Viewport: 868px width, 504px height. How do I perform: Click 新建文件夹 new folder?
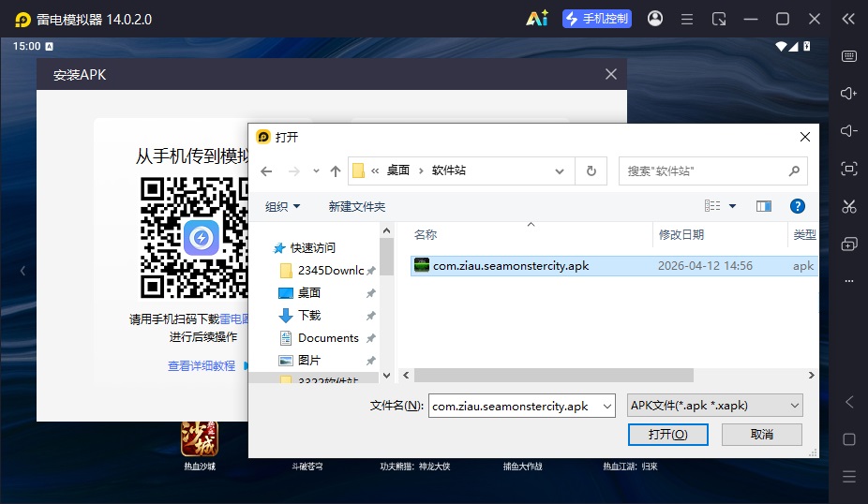(357, 206)
